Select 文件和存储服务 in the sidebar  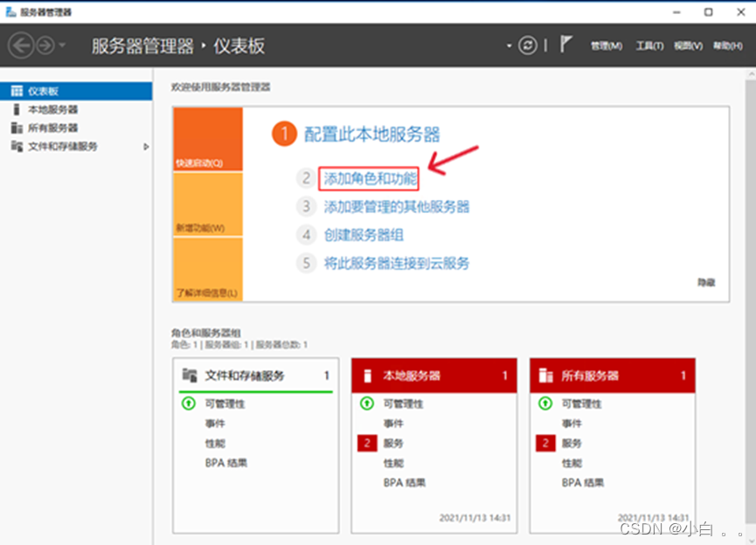(x=76, y=146)
